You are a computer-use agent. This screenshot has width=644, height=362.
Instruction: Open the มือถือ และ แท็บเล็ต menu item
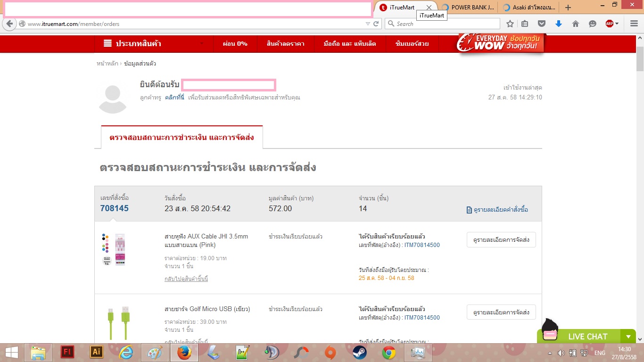pyautogui.click(x=350, y=43)
